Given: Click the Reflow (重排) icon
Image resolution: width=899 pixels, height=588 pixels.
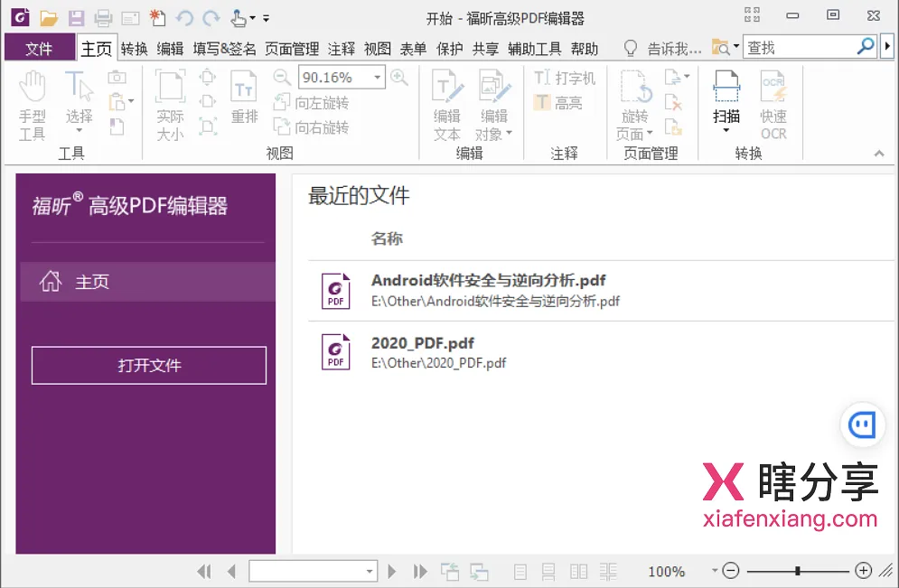Looking at the screenshot, I should 244,97.
